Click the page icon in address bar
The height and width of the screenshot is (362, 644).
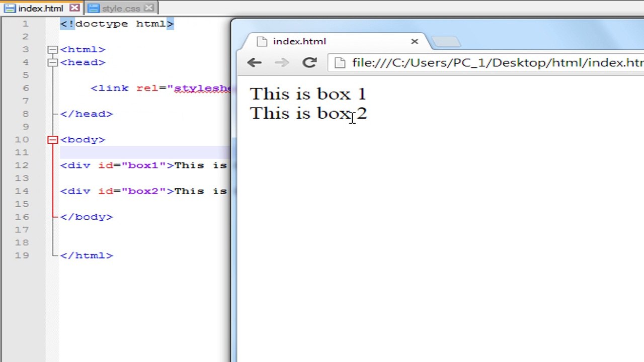pos(340,62)
